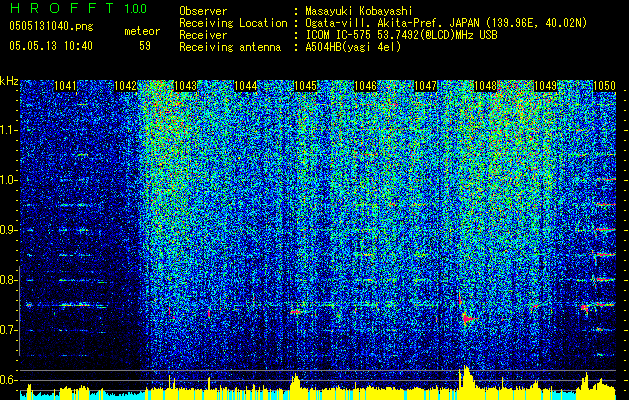Click the Receiving antenna label
629x400 pixels.
(230, 47)
